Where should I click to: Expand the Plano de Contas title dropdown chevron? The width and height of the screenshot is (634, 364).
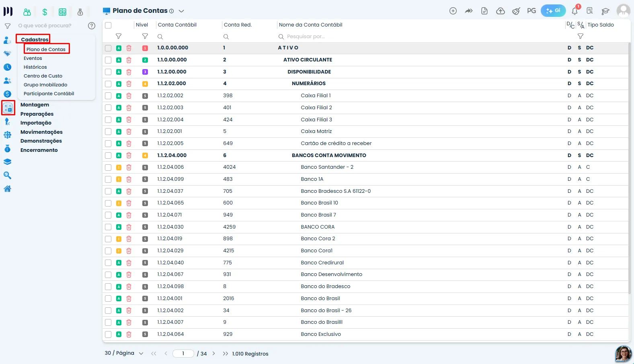tap(181, 11)
